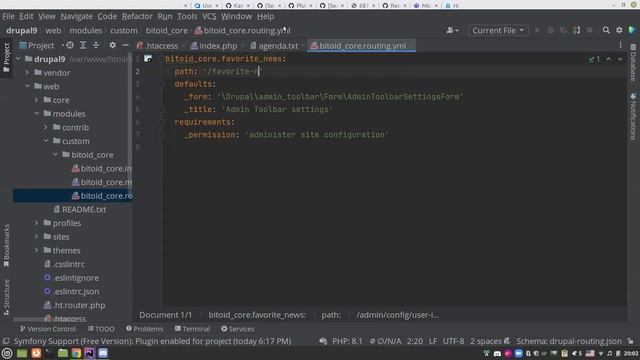This screenshot has width=640, height=360.
Task: Click bitoid_core breadcrumb in navigation bar
Action: pos(167,31)
